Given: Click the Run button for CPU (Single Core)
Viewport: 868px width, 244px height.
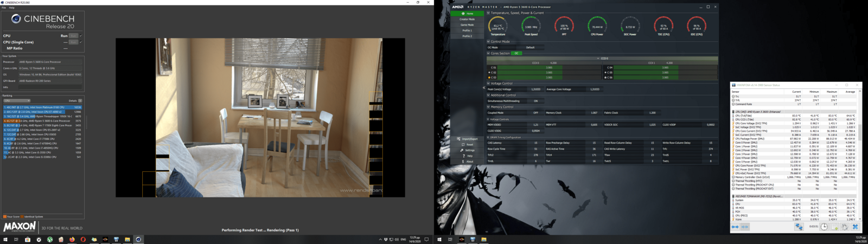Looking at the screenshot, I should click(73, 42).
